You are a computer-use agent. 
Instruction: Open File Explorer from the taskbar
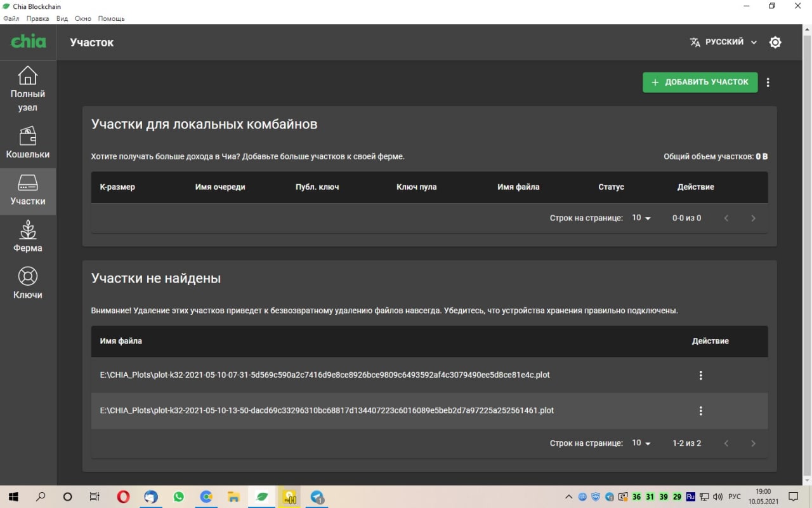point(233,497)
